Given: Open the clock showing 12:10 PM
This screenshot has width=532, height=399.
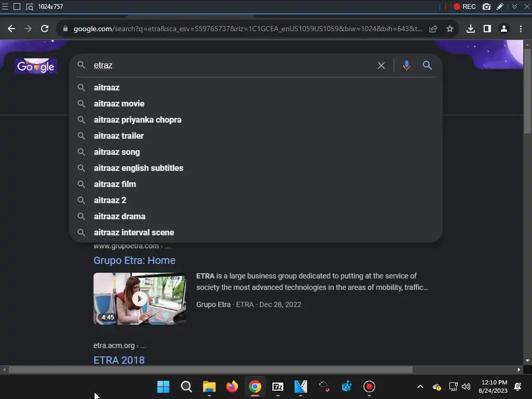Looking at the screenshot, I should (493, 387).
